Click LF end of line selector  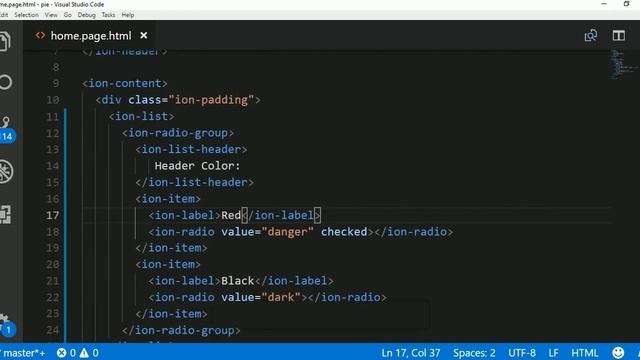(553, 353)
